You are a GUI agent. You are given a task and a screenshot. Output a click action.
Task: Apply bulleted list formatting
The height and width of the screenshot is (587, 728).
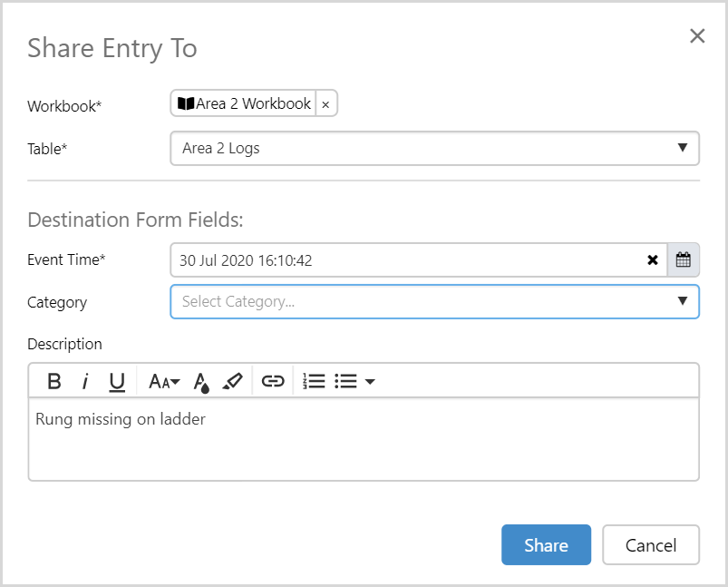pyautogui.click(x=345, y=381)
